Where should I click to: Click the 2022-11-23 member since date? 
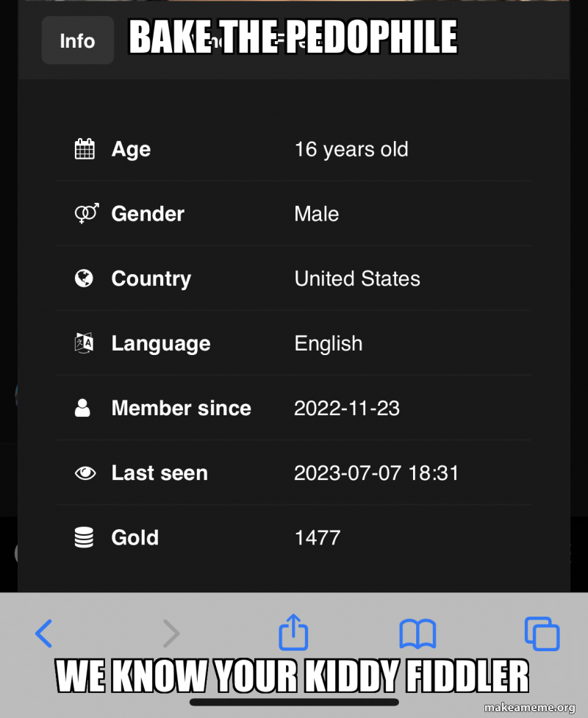pos(347,408)
